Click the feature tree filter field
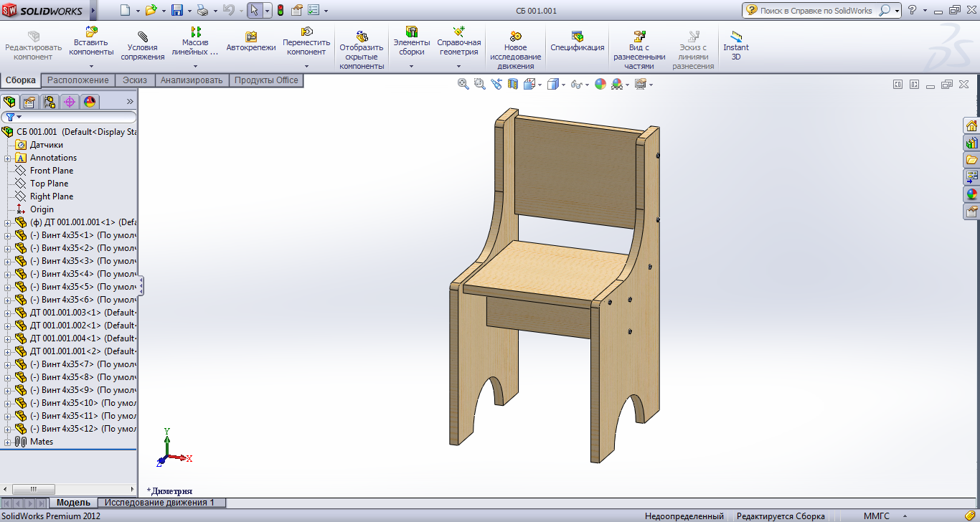980x522 pixels. coord(69,117)
